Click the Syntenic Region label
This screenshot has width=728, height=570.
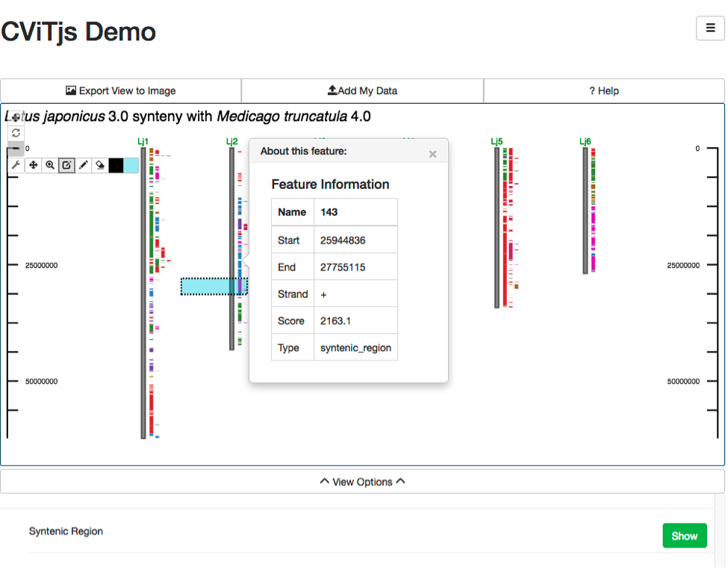click(x=66, y=531)
